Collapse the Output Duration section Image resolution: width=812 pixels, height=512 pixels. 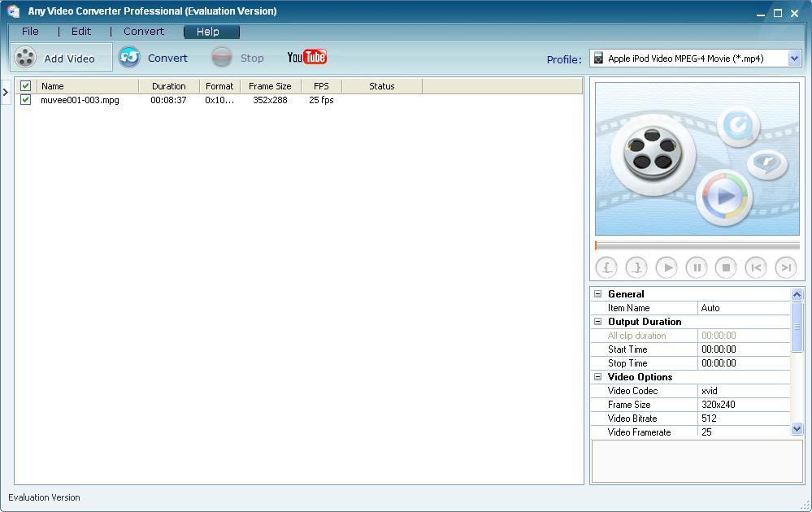coord(597,322)
